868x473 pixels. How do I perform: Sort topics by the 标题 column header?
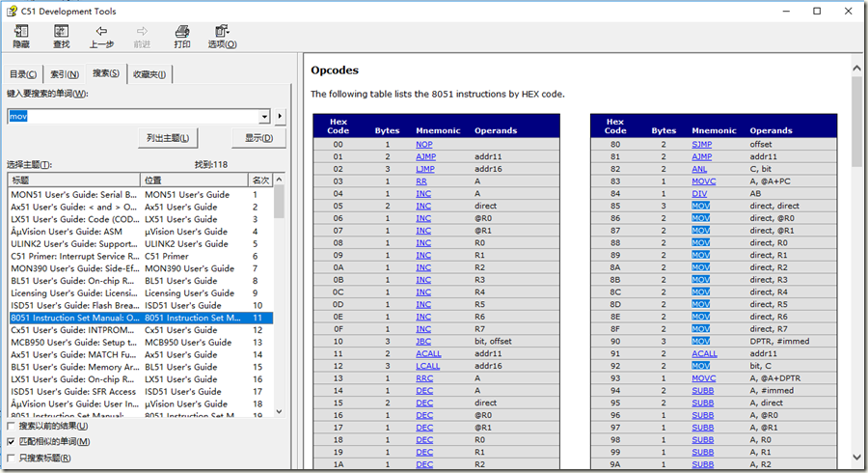[74, 180]
